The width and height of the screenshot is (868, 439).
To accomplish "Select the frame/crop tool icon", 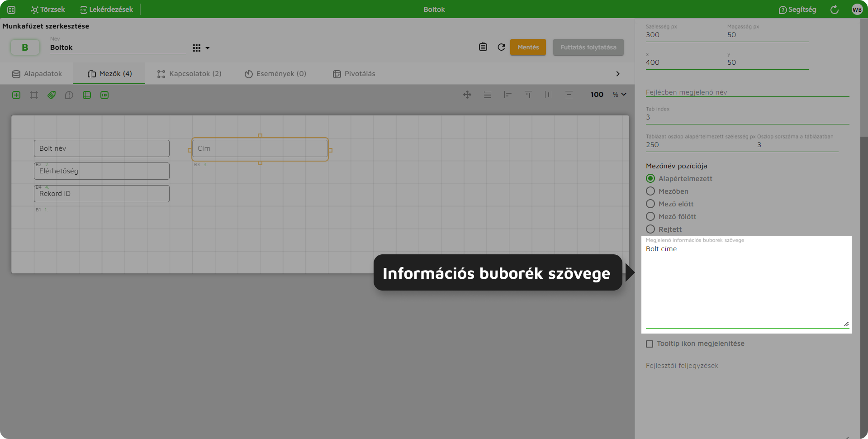I will [34, 95].
